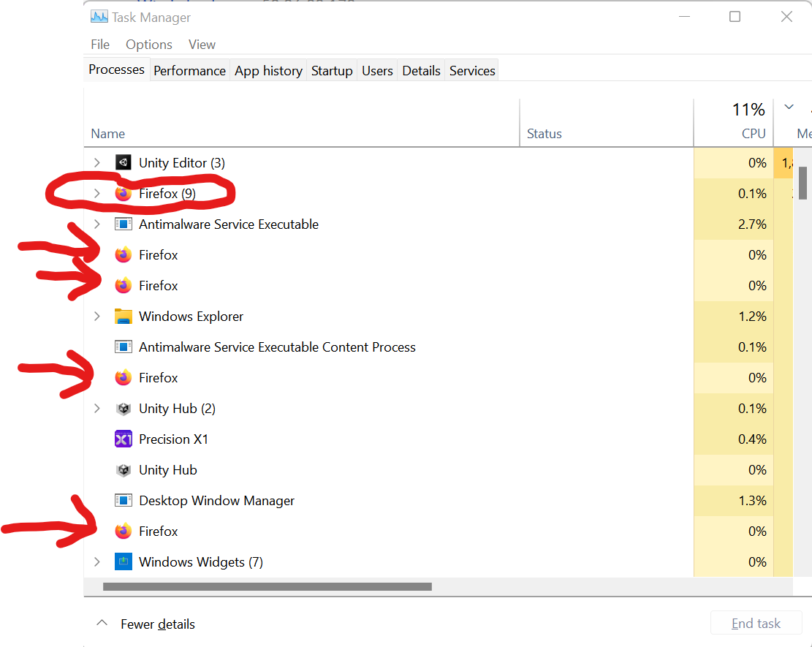Expand the Windows Explorer process group

point(96,316)
